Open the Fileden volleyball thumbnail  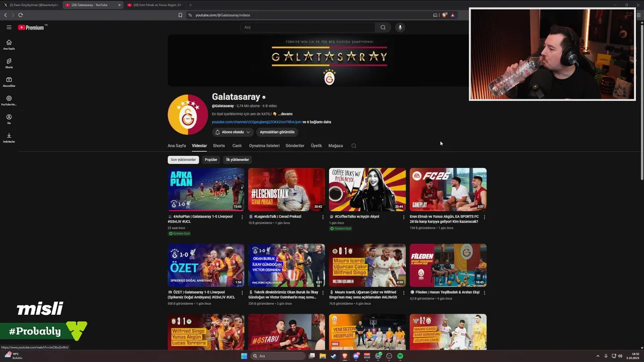(448, 265)
